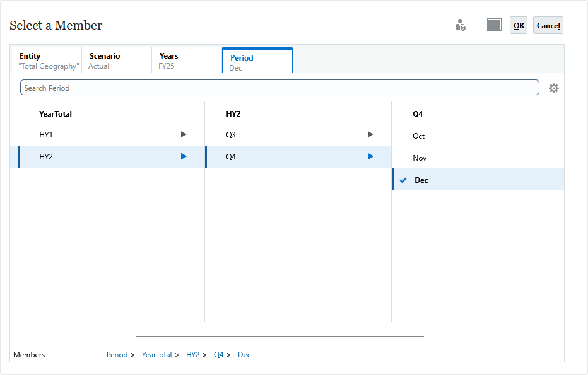Follow the HY2 breadcrumb link
Image resolution: width=588 pixels, height=375 pixels.
pos(193,355)
